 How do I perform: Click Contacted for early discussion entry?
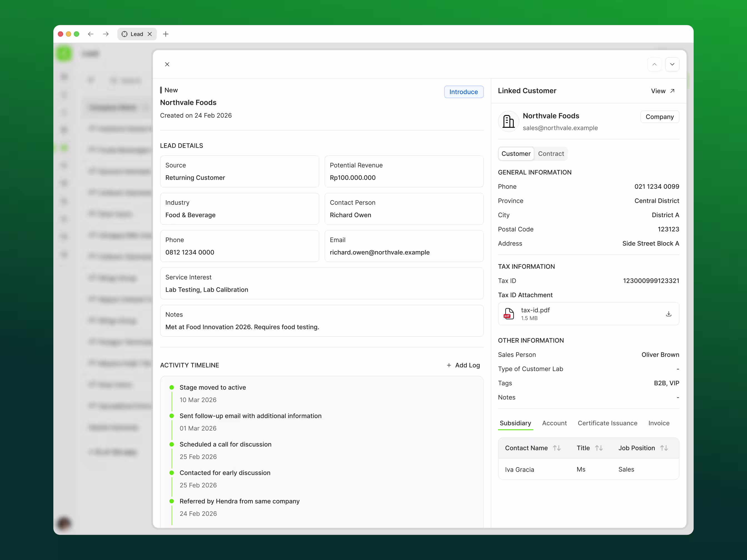[x=225, y=472]
